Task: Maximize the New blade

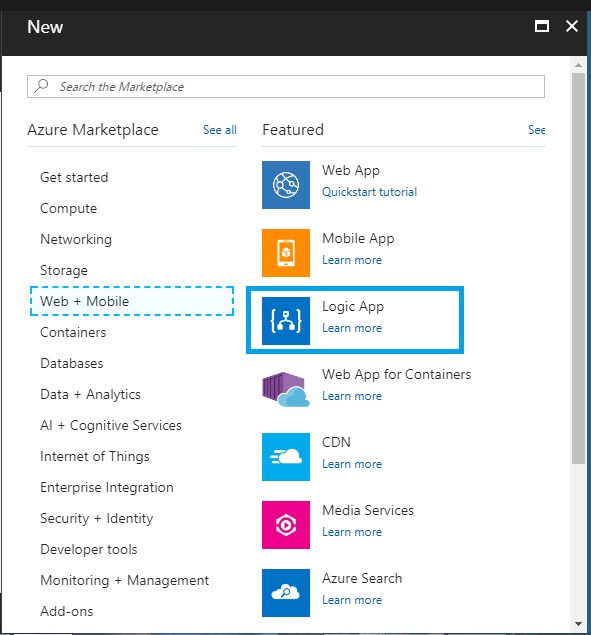Action: pyautogui.click(x=542, y=26)
